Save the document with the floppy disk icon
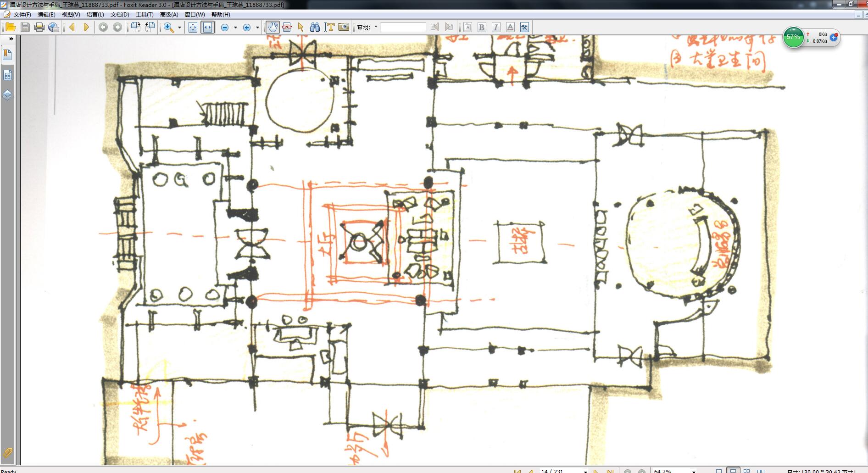The width and height of the screenshot is (868, 473). tap(25, 28)
